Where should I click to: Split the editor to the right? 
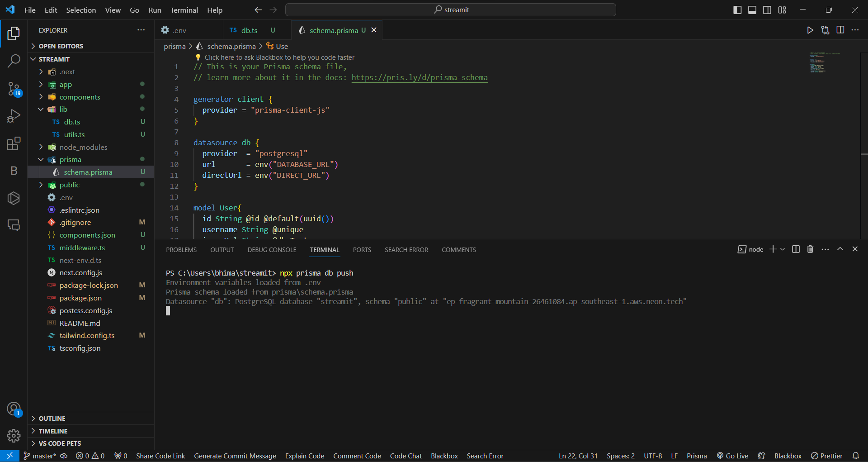click(x=840, y=30)
